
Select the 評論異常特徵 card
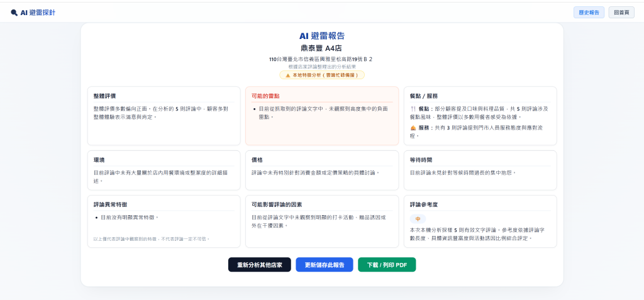pyautogui.click(x=164, y=221)
